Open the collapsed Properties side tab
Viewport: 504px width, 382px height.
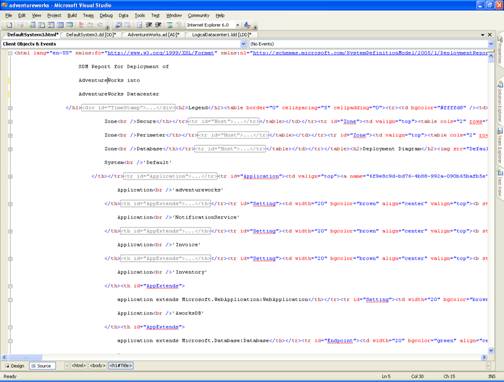point(500,50)
